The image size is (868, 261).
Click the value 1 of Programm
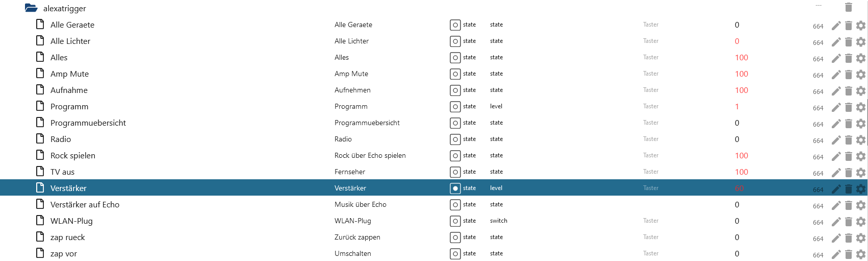(737, 107)
